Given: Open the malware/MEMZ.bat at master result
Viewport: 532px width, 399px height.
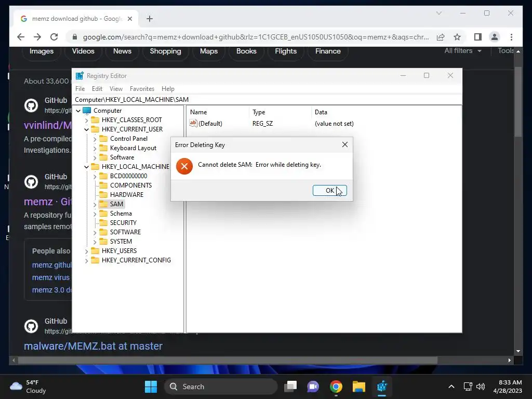Looking at the screenshot, I should point(93,346).
